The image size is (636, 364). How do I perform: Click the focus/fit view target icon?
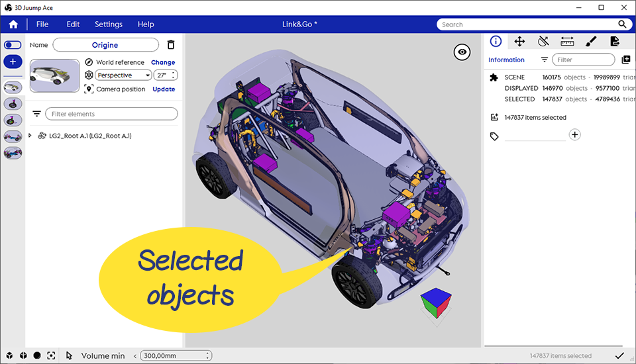coord(51,355)
